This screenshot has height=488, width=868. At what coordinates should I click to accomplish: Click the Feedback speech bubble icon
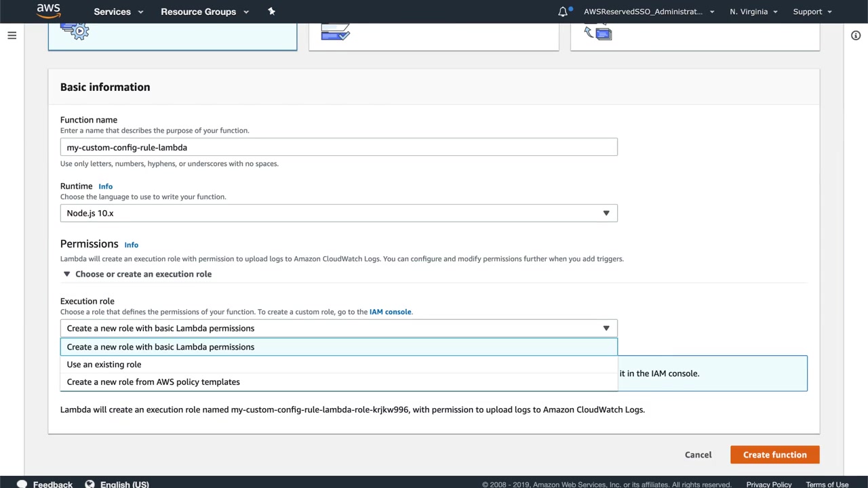tap(22, 484)
